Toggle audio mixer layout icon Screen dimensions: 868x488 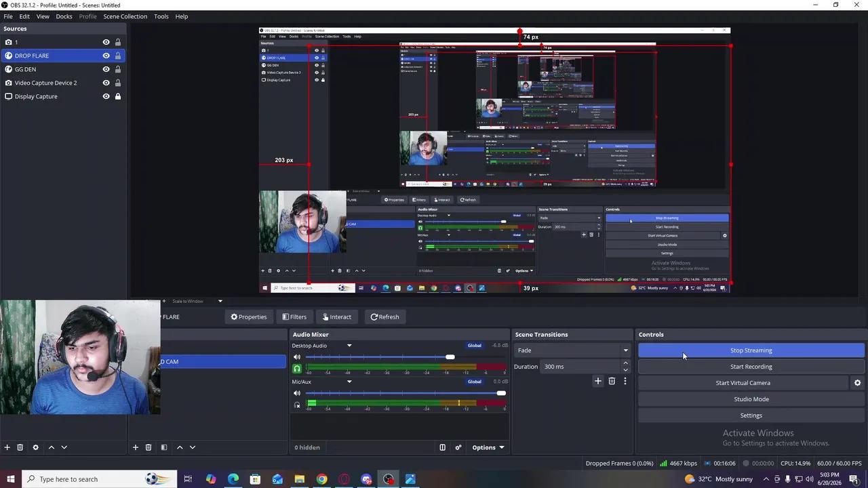tap(442, 447)
